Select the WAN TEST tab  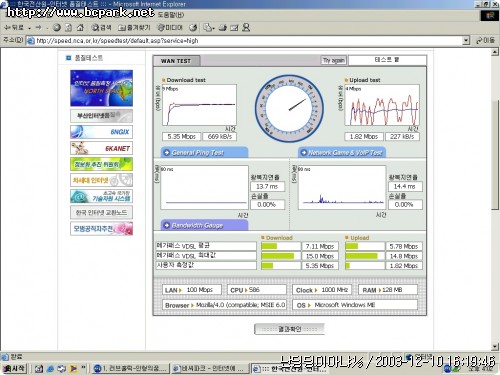click(x=176, y=61)
